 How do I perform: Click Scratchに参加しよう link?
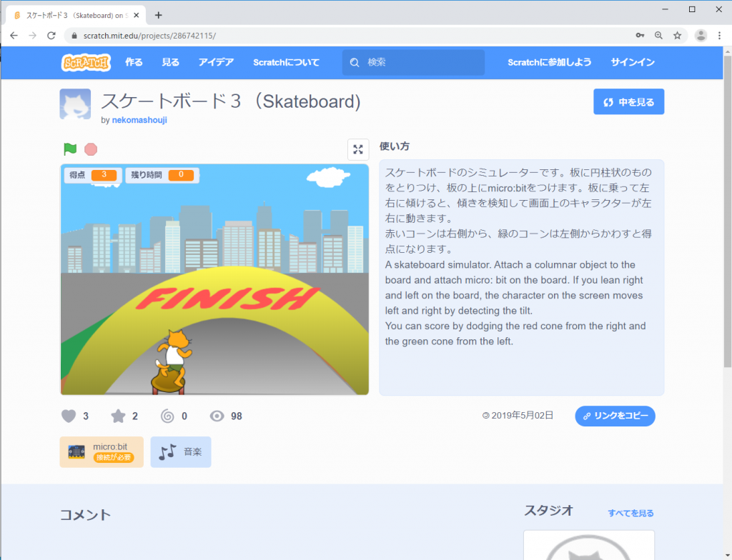click(x=549, y=62)
